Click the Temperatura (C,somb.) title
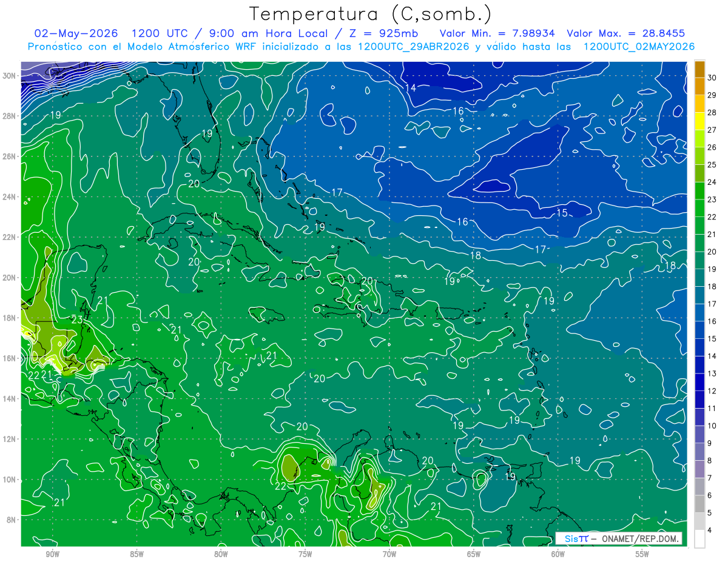 371,13
